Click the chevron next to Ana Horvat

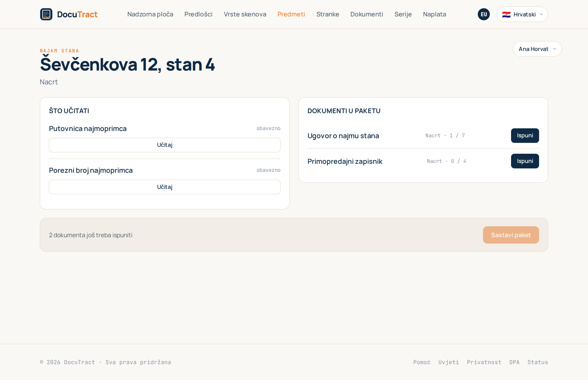point(555,49)
